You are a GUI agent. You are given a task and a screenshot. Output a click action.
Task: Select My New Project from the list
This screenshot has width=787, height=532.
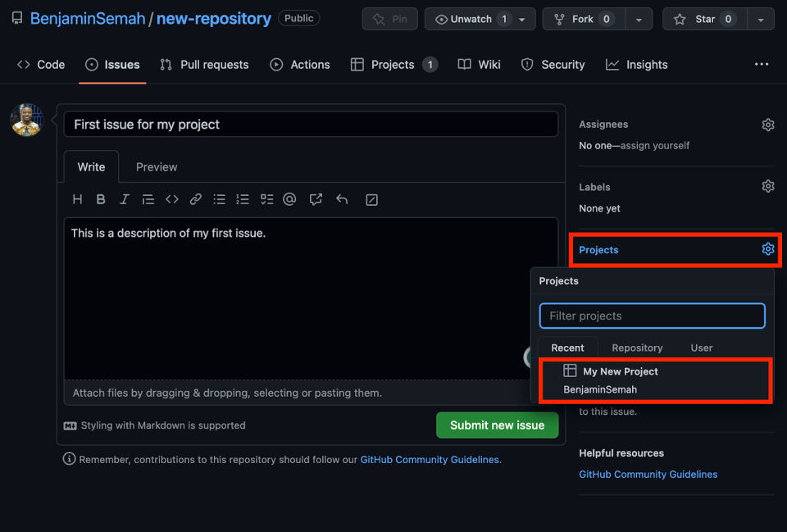656,380
